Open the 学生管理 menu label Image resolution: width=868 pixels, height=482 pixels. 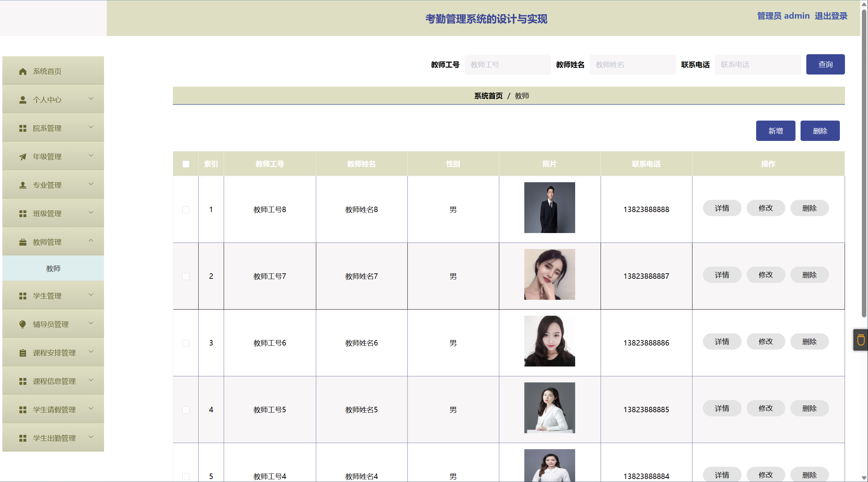point(47,296)
